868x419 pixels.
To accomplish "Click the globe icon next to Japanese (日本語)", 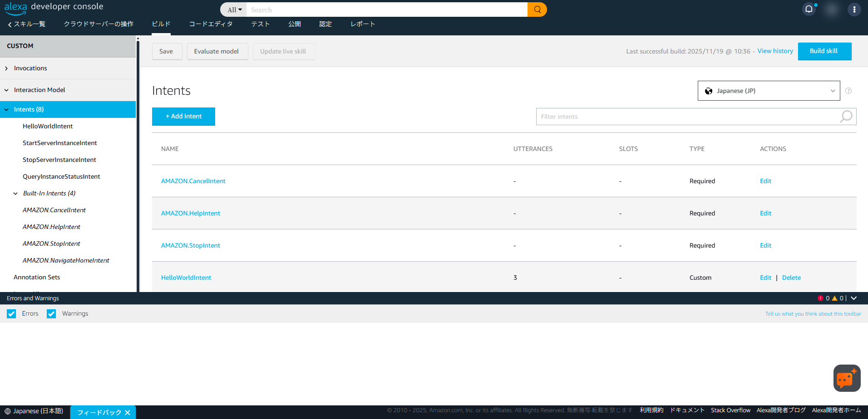I will point(8,410).
